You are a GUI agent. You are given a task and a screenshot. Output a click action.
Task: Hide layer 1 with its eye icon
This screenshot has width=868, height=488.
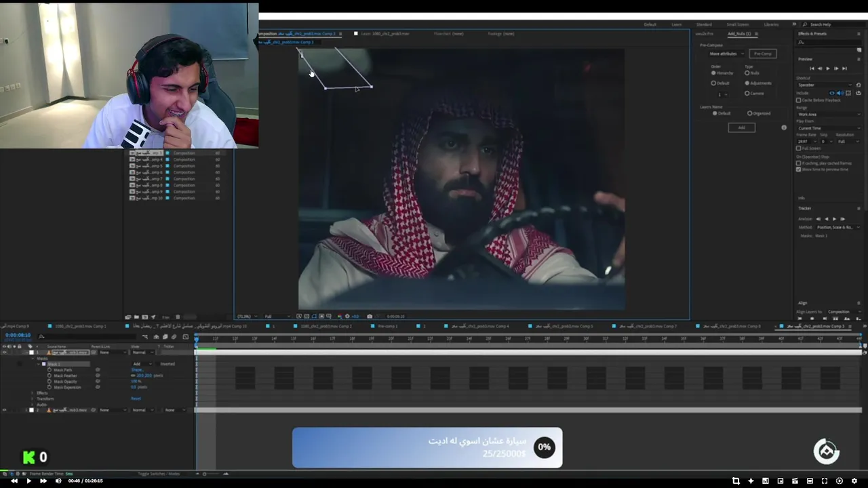coord(4,352)
